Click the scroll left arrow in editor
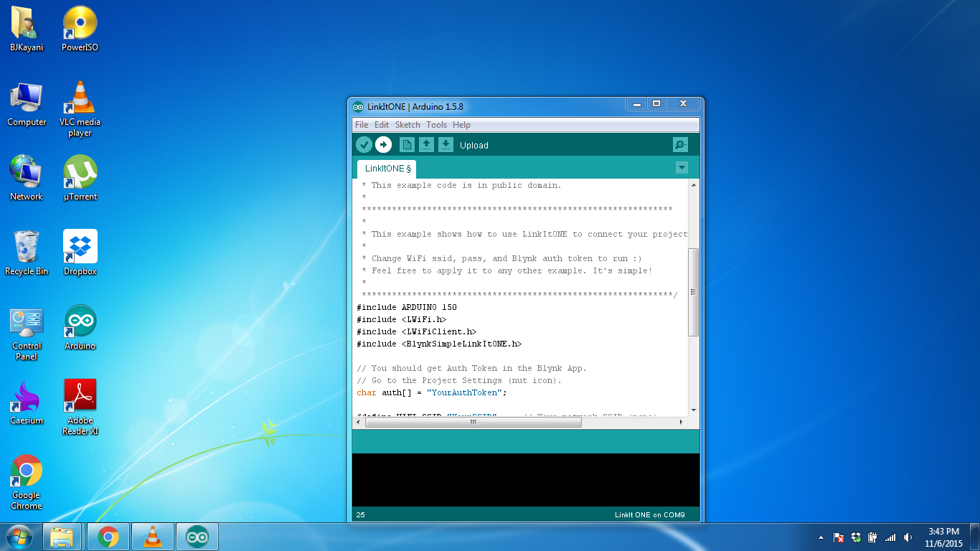 click(359, 422)
